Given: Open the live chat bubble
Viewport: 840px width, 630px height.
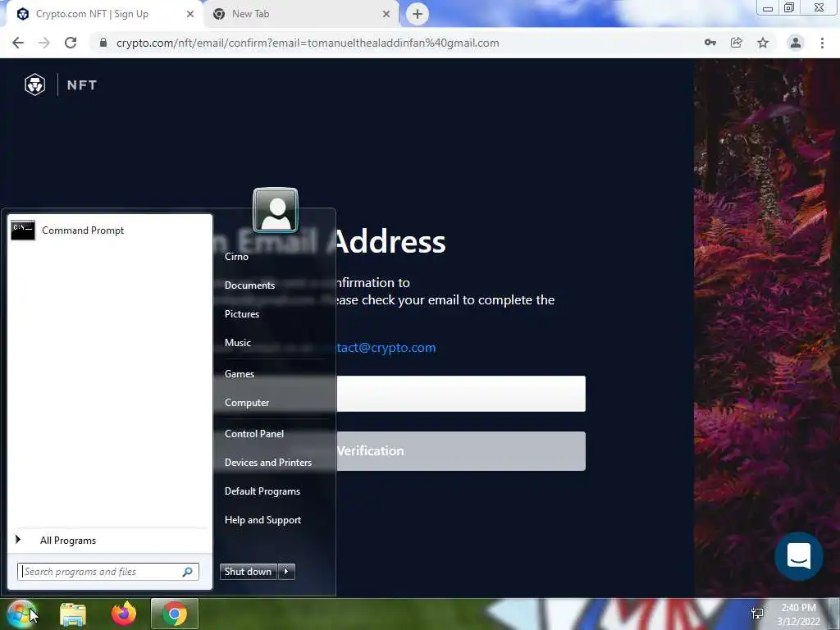Looking at the screenshot, I should (799, 556).
